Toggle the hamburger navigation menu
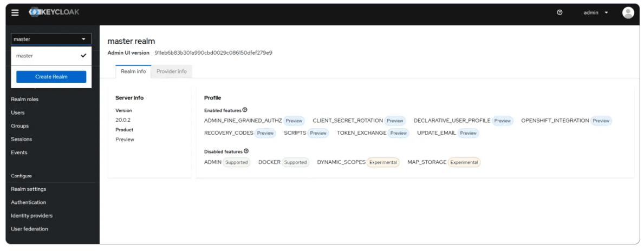 [x=15, y=13]
